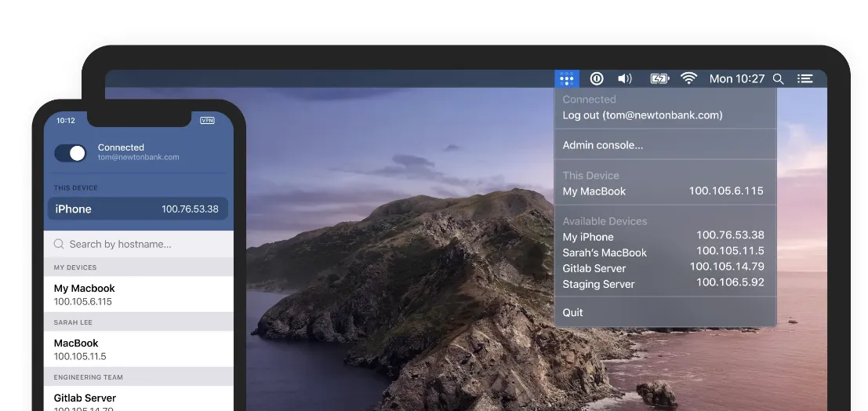The height and width of the screenshot is (411, 868).
Task: Toggle the Connected switch on iPhone
Action: 71,153
